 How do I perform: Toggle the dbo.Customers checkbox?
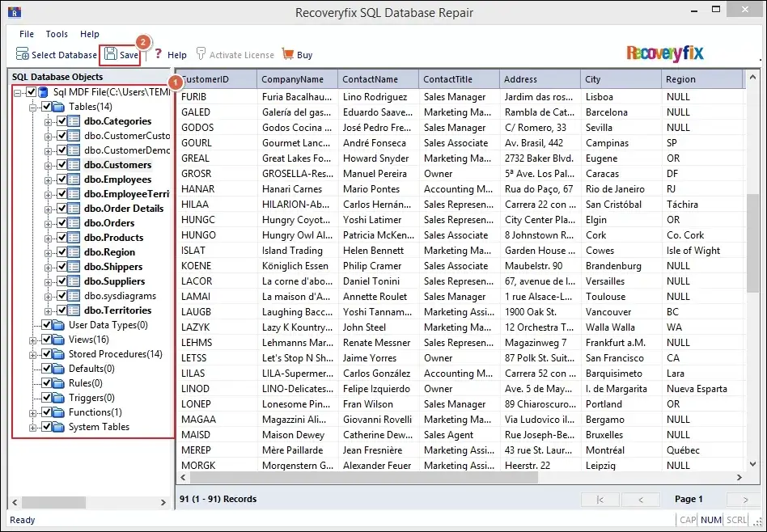click(x=62, y=165)
